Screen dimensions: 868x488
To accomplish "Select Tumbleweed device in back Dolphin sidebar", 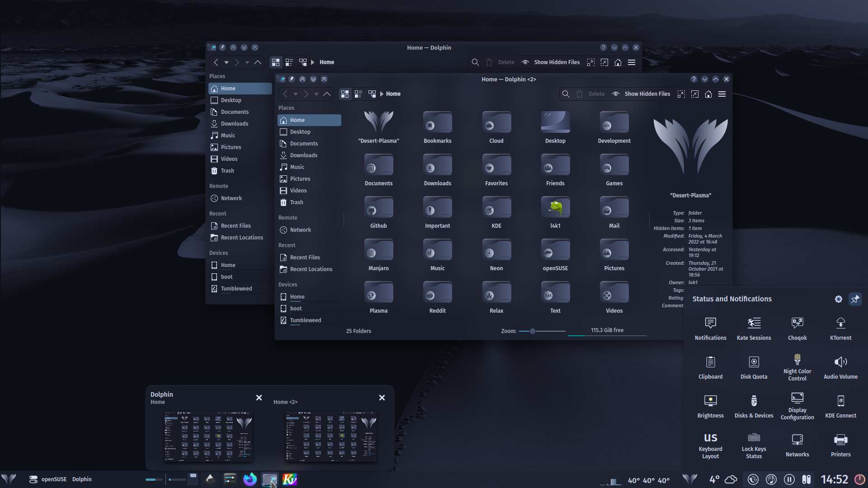I will pyautogui.click(x=240, y=289).
